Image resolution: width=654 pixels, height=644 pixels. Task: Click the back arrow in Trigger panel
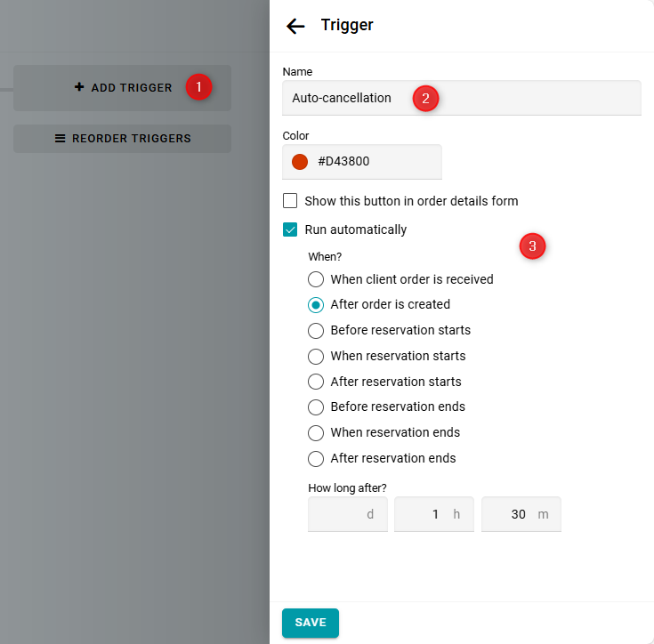click(x=295, y=26)
